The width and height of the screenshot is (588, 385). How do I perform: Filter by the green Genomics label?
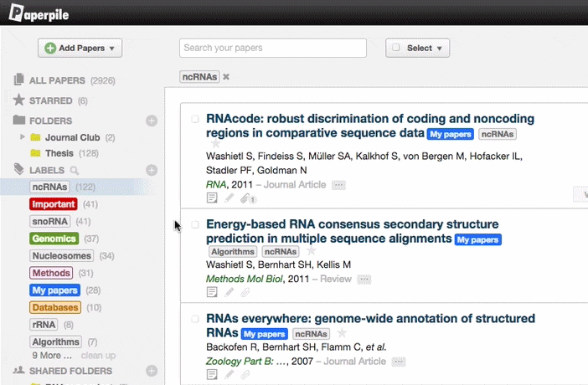(x=54, y=239)
